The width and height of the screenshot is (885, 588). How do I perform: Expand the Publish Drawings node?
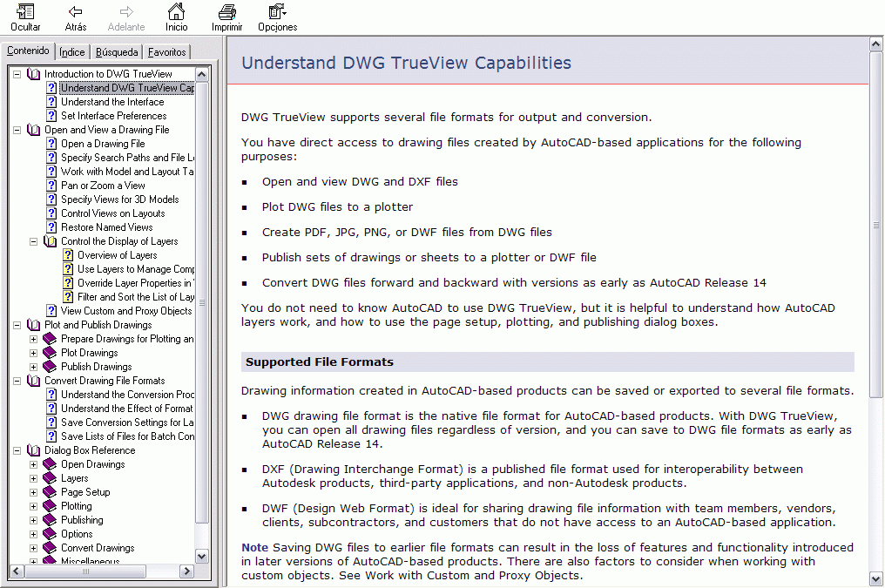click(x=33, y=367)
